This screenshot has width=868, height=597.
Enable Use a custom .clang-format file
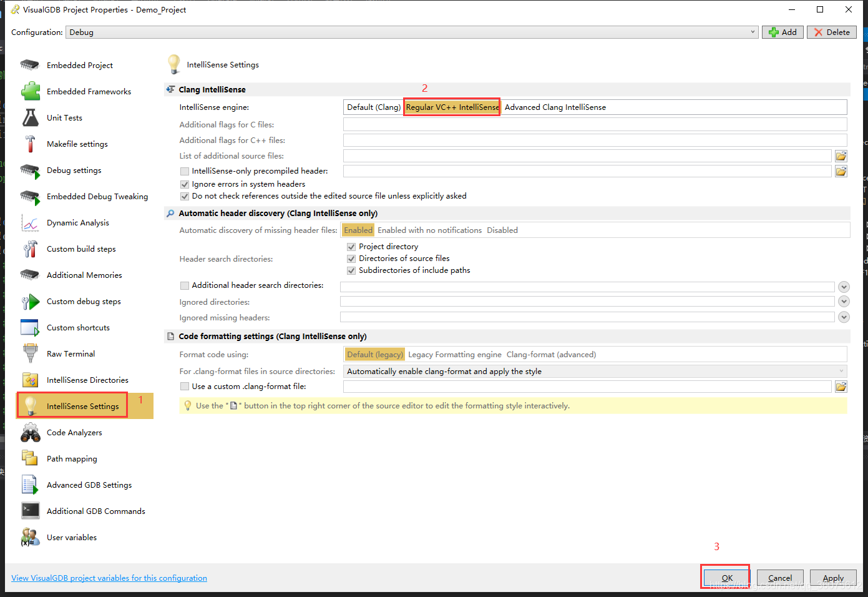185,387
